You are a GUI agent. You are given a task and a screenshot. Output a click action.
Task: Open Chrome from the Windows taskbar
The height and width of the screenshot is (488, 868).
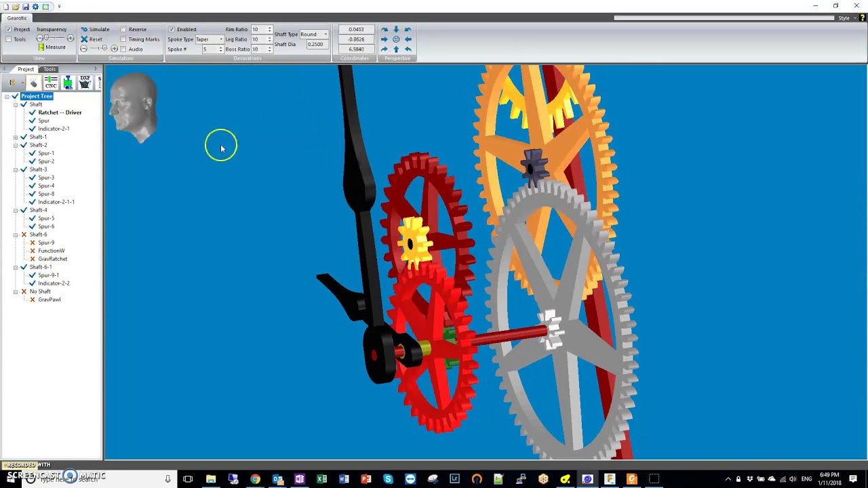tap(255, 479)
